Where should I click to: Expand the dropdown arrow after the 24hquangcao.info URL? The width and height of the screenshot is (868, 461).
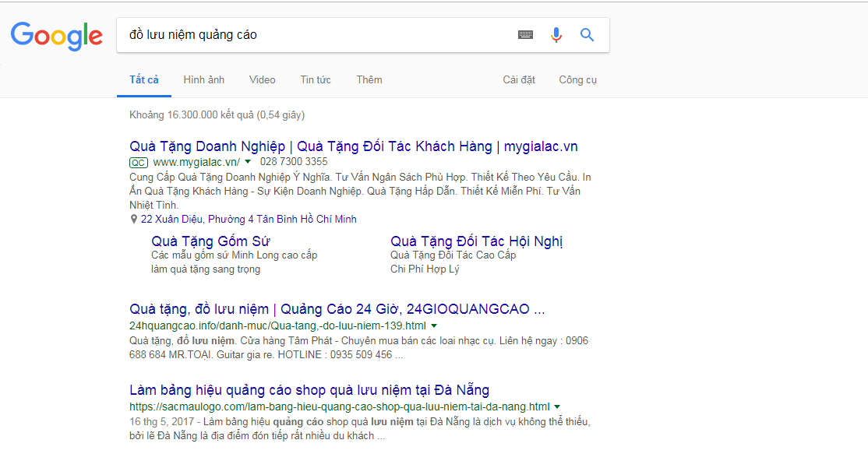coord(434,326)
